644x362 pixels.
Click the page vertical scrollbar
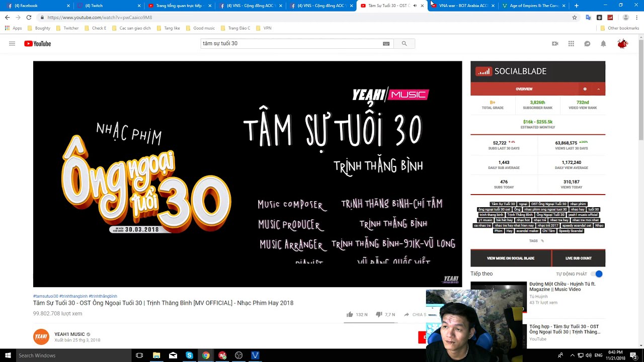click(x=641, y=90)
